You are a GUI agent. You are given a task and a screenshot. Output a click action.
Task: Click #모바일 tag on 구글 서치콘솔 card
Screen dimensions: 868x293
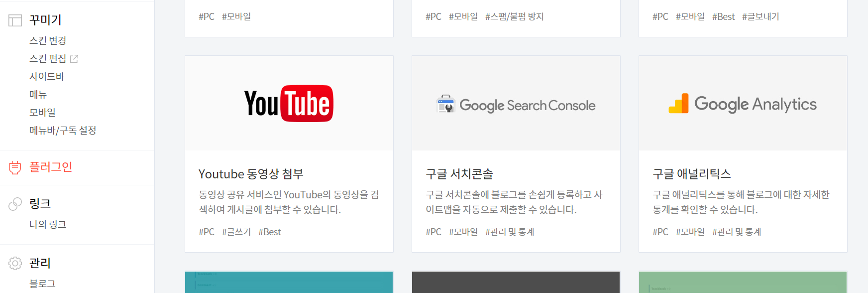coord(463,232)
